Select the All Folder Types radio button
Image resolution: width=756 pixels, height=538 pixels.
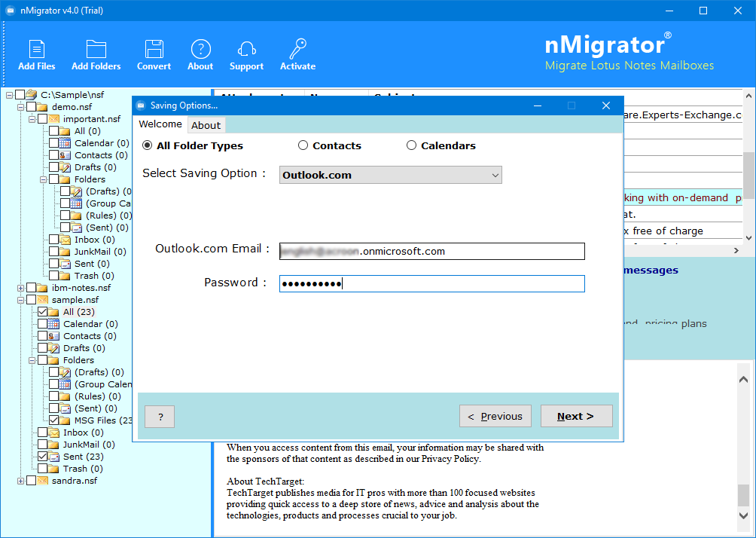coord(147,145)
